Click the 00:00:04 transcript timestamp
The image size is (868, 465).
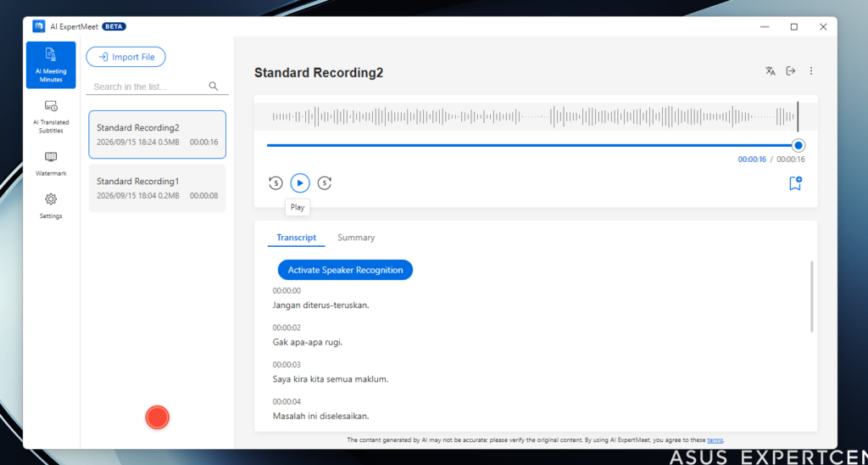(287, 402)
